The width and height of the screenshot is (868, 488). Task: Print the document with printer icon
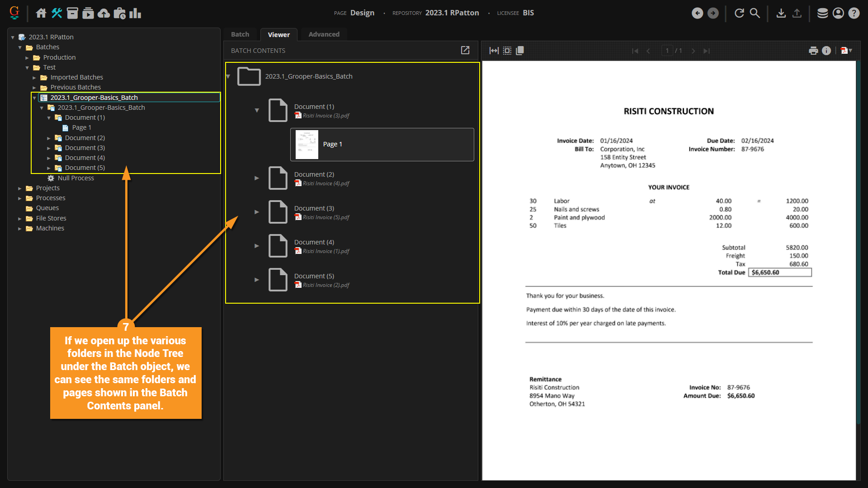click(x=813, y=51)
